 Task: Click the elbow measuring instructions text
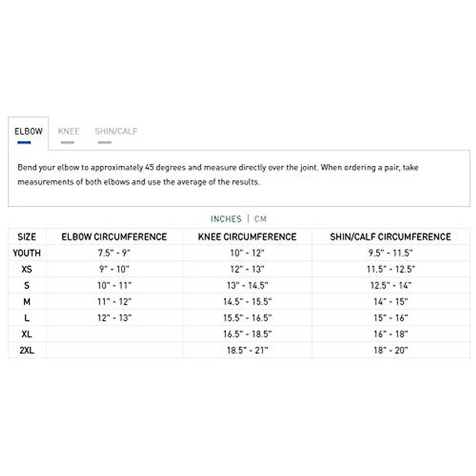click(x=218, y=175)
